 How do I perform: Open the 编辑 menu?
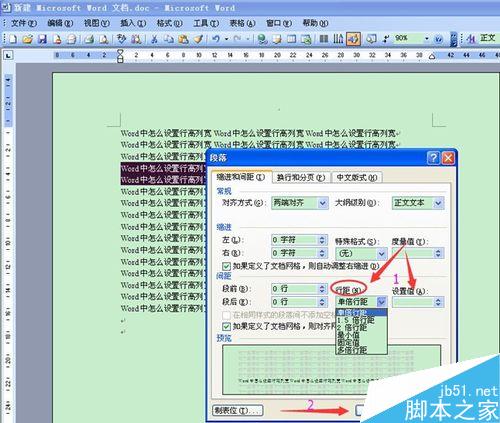coord(60,23)
